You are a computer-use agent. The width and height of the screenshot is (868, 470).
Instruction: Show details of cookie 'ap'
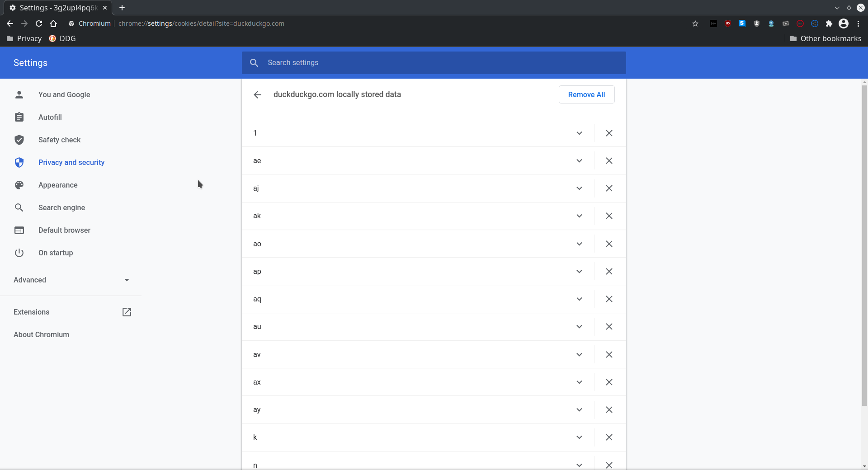[579, 271]
